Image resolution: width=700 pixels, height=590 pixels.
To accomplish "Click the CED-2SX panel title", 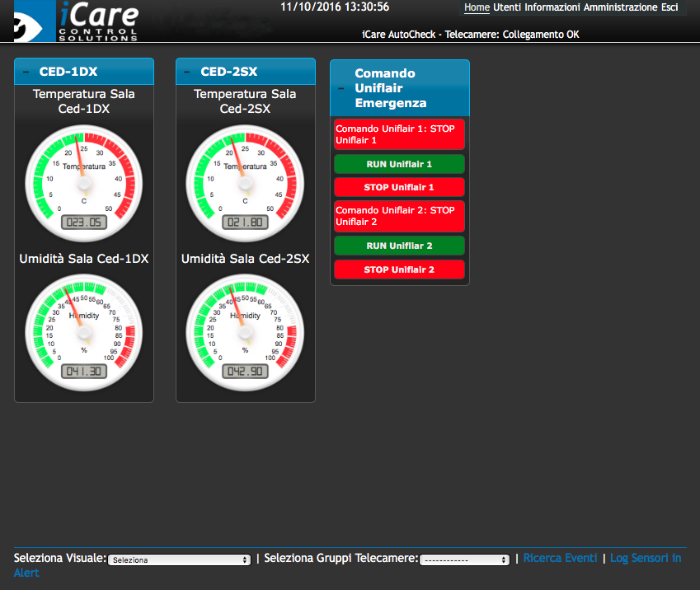I will tap(229, 72).
